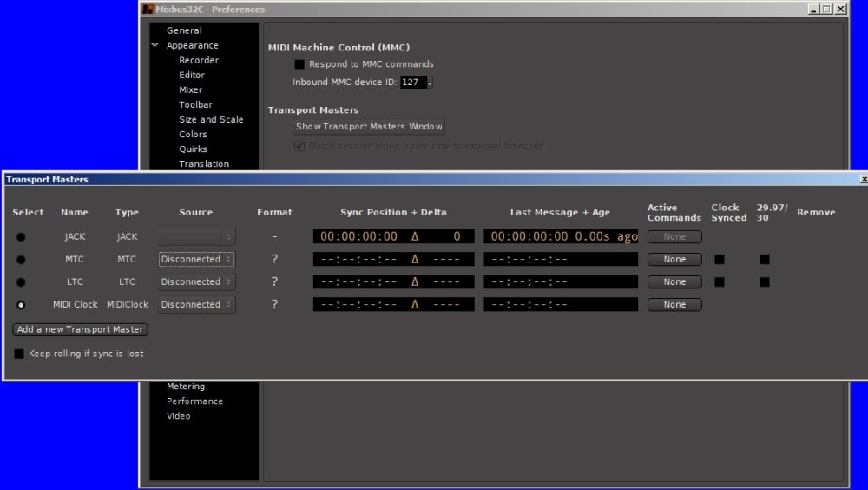Select the JACK transport master radio button
Image resolution: width=868 pixels, height=490 pixels.
point(21,236)
